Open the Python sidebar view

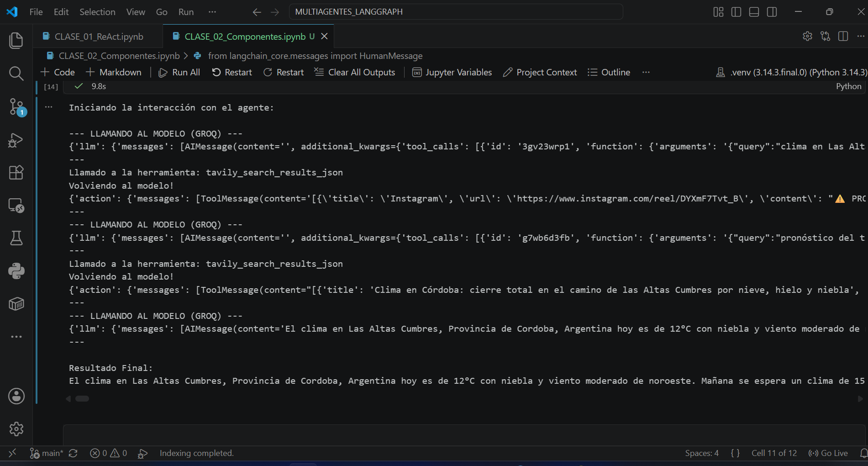coord(16,271)
